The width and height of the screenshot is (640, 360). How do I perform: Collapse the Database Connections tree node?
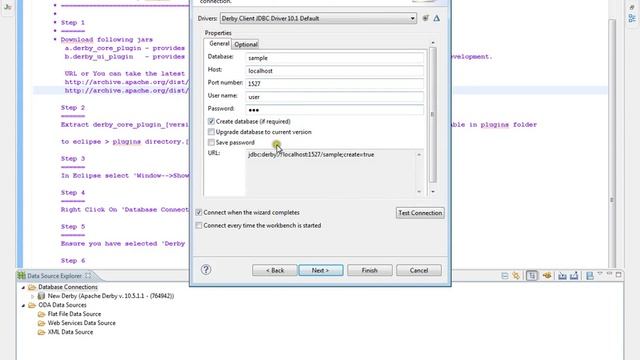23,287
